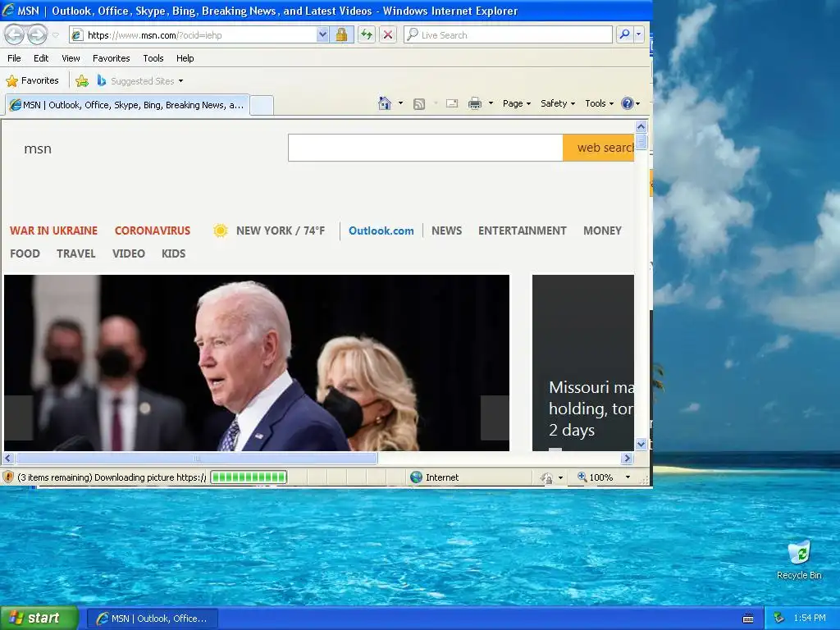Open the Favorites menu

pyautogui.click(x=111, y=58)
